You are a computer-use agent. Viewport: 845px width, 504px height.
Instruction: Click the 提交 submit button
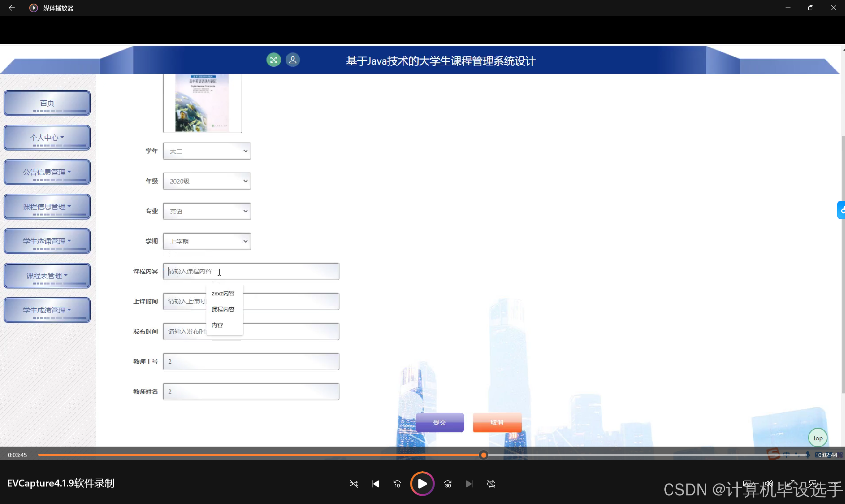tap(439, 422)
